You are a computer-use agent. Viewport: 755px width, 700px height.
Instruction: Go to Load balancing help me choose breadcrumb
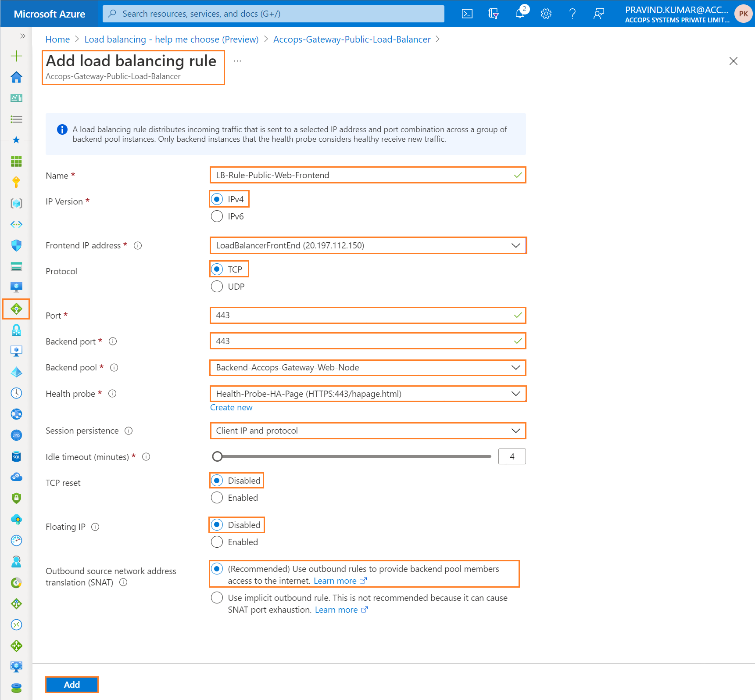pos(172,39)
